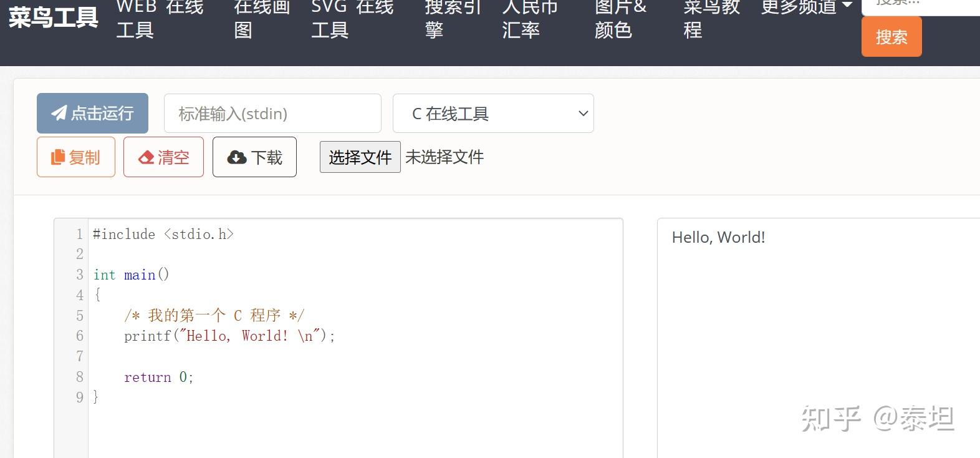Open 菜鸟教程 in the navigation bar
Viewport: 980px width, 458px height.
pos(711,18)
